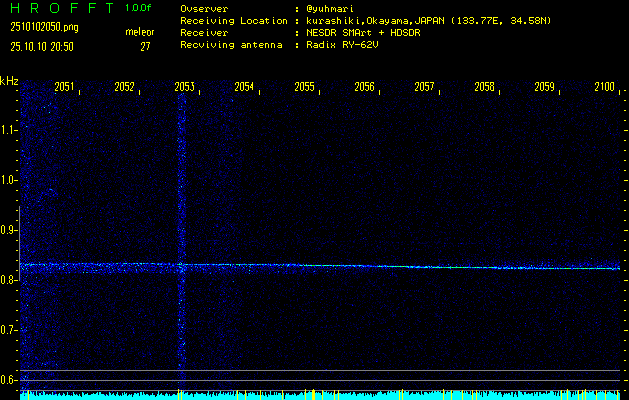Click the kHz axis unit label
This screenshot has width=629, height=400.
(9, 81)
